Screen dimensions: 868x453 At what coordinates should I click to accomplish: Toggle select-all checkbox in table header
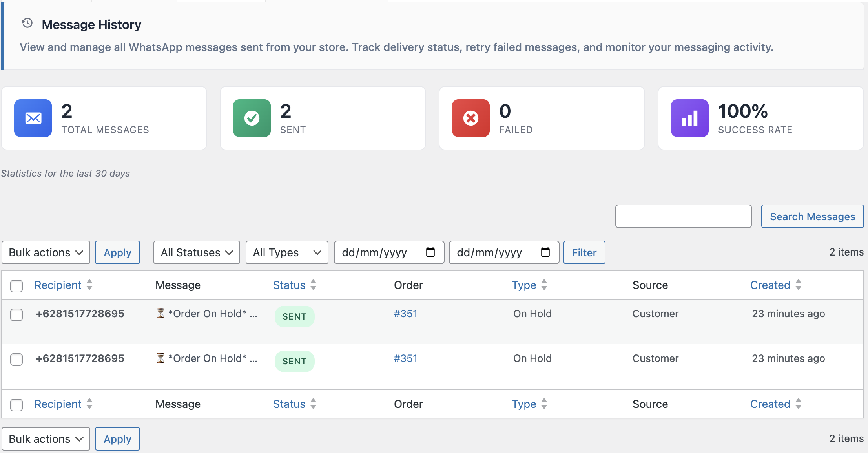[x=16, y=286]
